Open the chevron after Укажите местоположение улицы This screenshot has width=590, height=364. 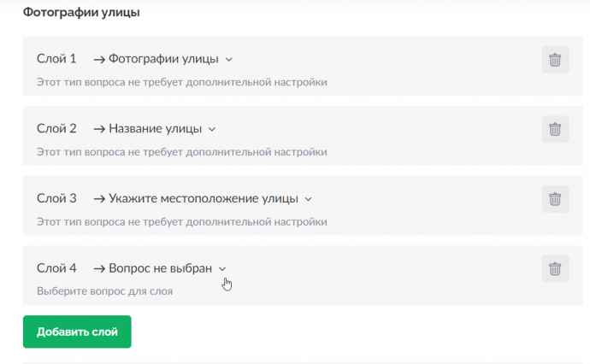pos(308,199)
